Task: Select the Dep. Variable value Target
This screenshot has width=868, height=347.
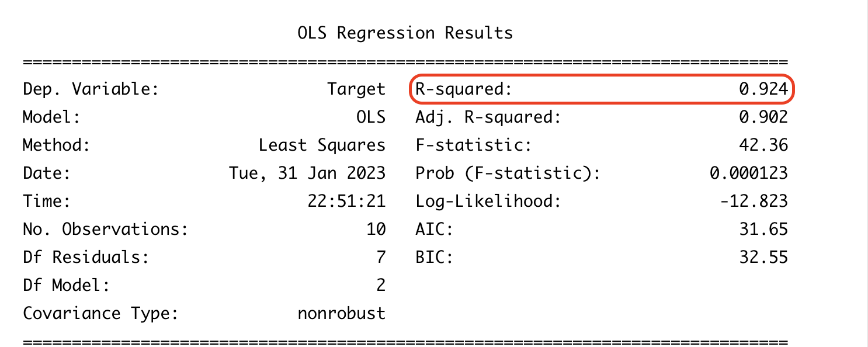Action: pos(356,90)
